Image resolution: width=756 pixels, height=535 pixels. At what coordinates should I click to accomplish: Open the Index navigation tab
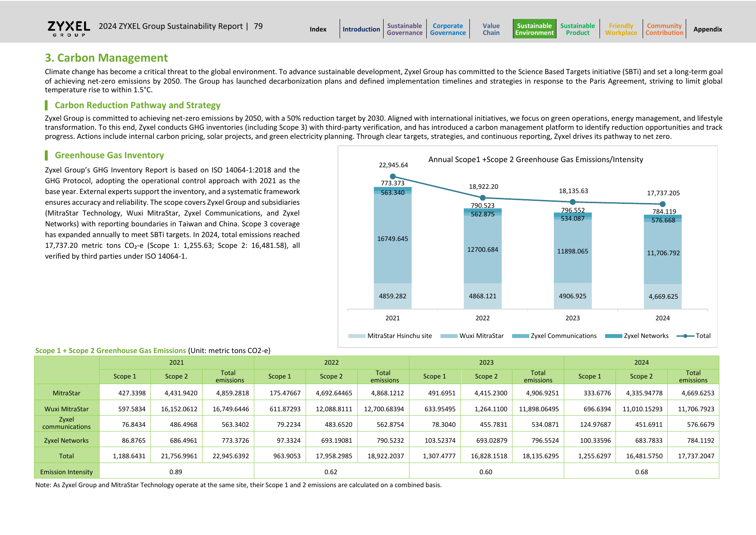pyautogui.click(x=318, y=29)
